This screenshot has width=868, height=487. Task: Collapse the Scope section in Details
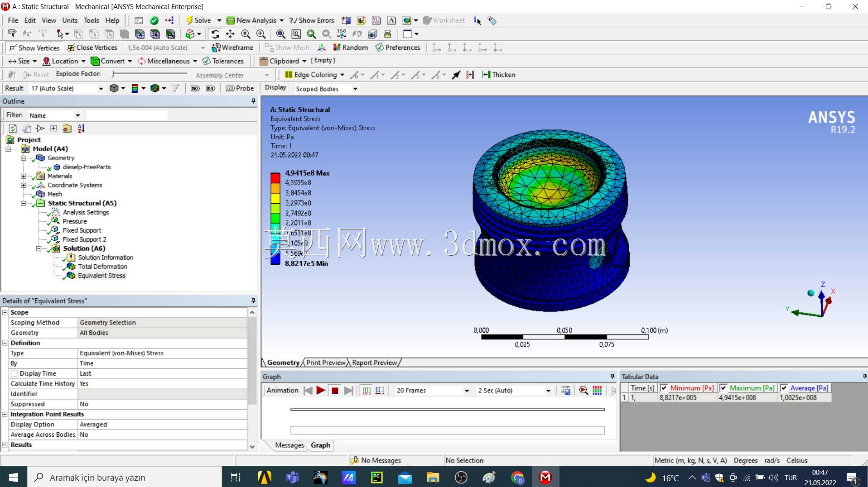5,312
